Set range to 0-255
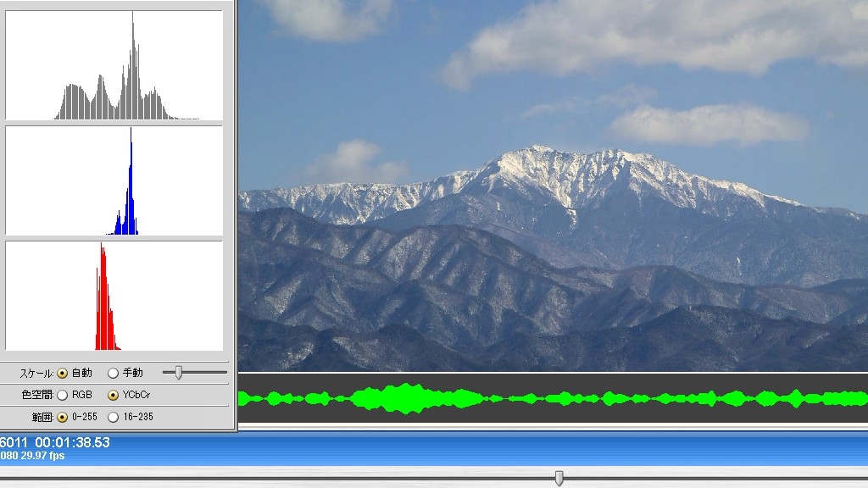 tap(63, 417)
